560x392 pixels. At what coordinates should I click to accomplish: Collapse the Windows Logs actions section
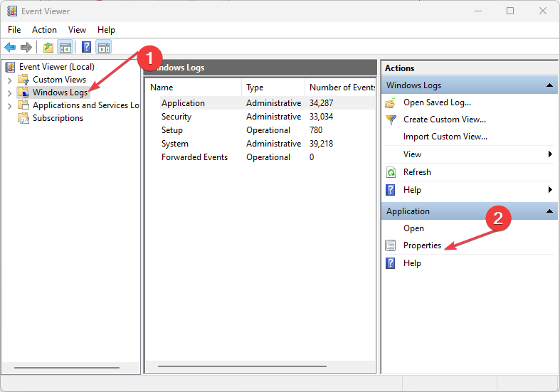[549, 85]
